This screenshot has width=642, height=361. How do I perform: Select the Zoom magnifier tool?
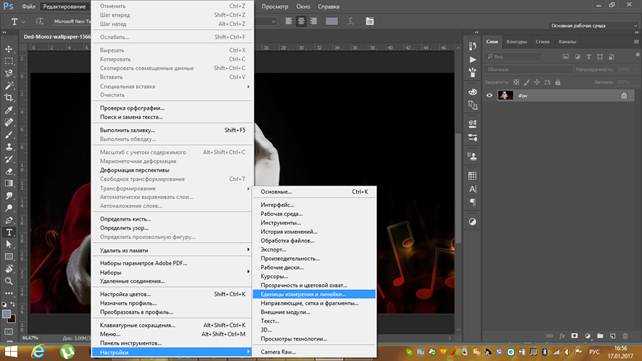(x=9, y=281)
